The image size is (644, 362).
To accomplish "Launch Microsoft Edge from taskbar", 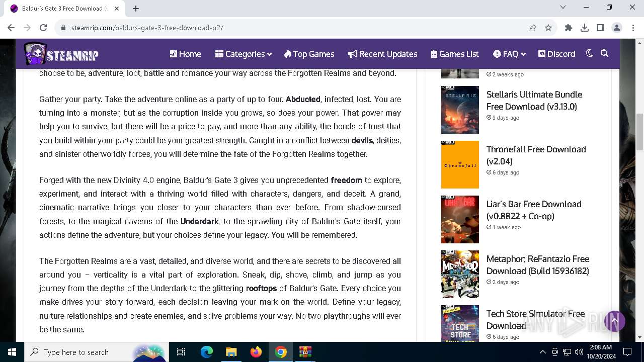I will (x=207, y=352).
